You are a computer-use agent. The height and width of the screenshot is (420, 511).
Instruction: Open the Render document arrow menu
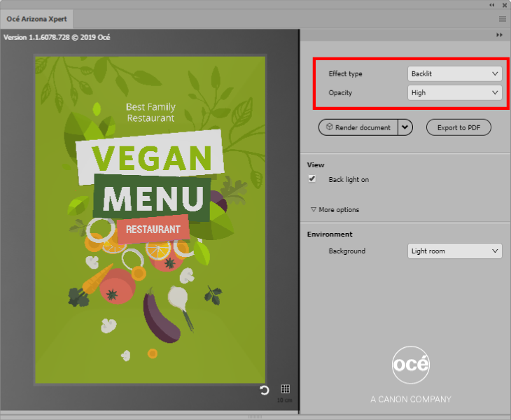pyautogui.click(x=406, y=127)
